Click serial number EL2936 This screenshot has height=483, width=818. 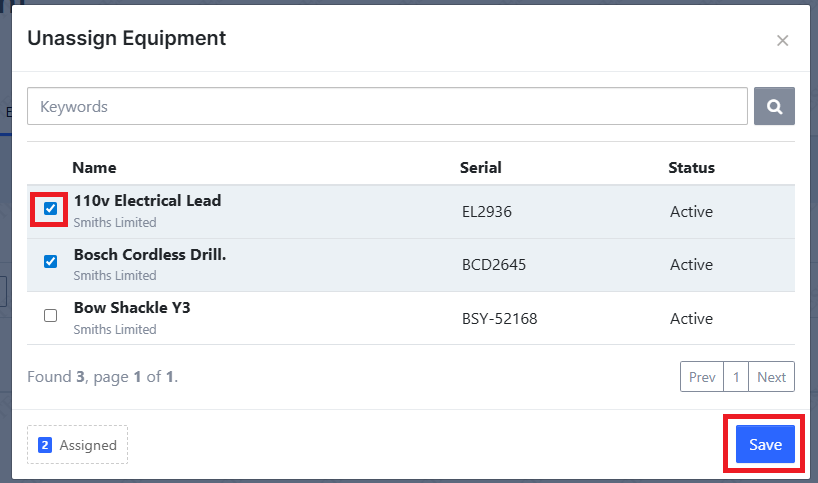point(487,212)
